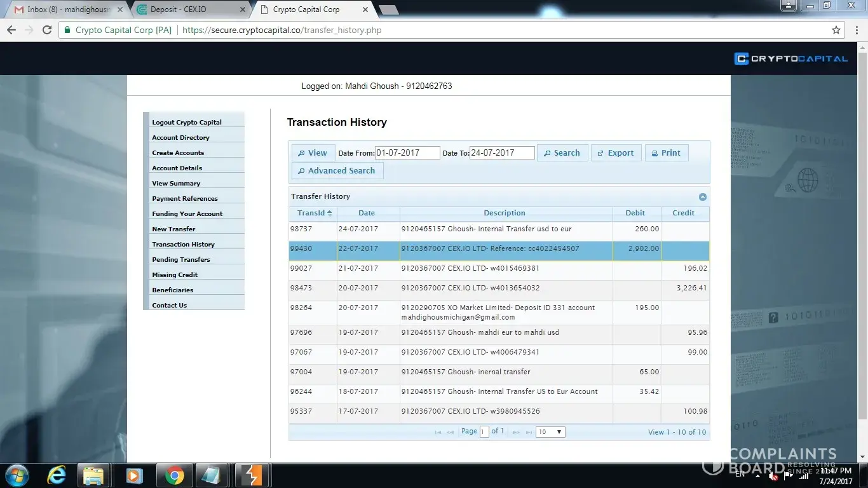
Task: Open Advanced Search
Action: click(x=337, y=171)
